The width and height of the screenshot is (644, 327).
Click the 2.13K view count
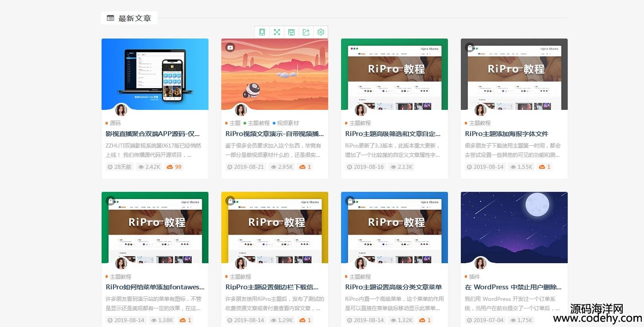click(402, 167)
